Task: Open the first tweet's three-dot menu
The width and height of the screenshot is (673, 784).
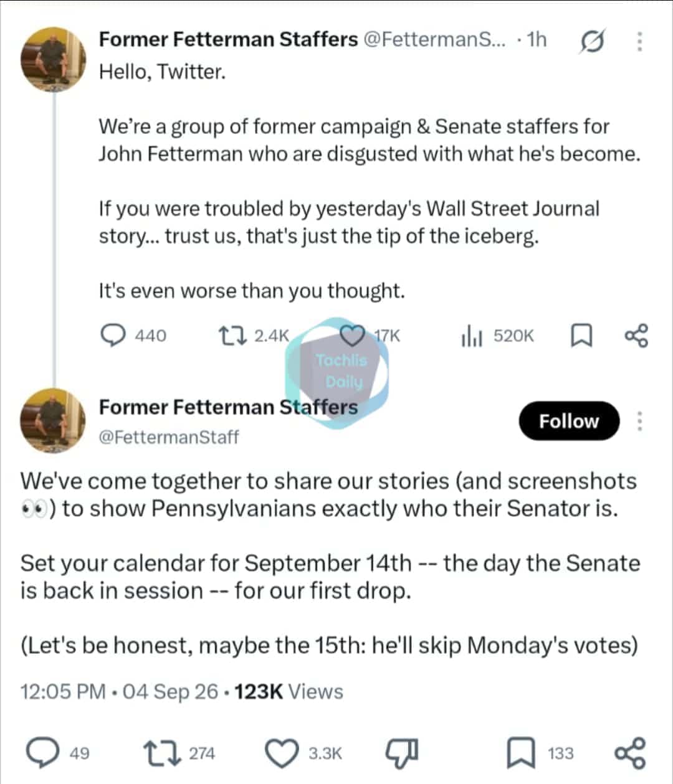Action: [x=639, y=41]
